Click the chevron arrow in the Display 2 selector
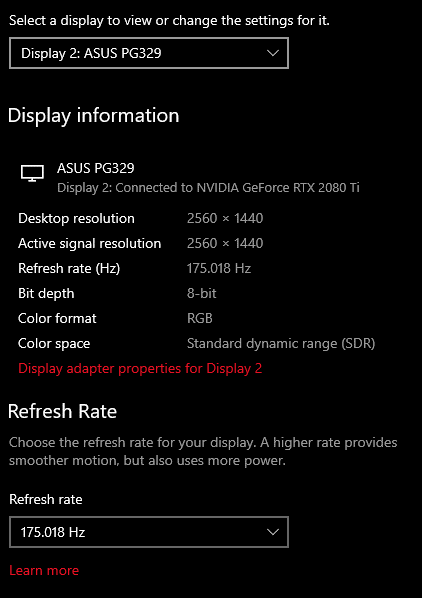 point(273,53)
